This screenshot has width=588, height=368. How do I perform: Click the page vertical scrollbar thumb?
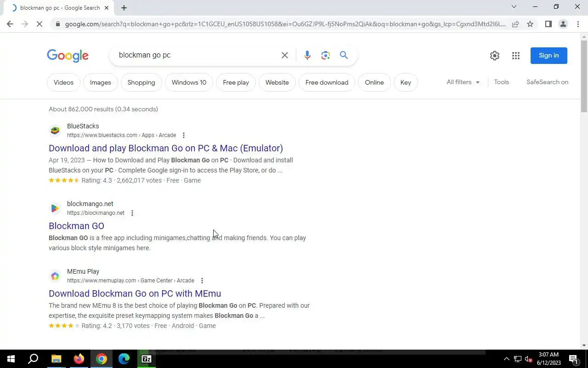[x=584, y=76]
